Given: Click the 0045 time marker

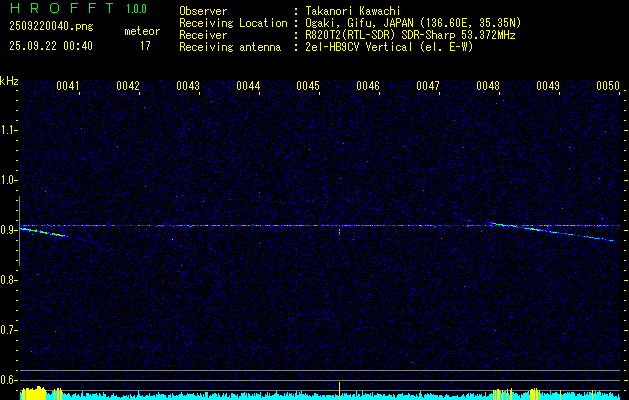Looking at the screenshot, I should point(308,87).
